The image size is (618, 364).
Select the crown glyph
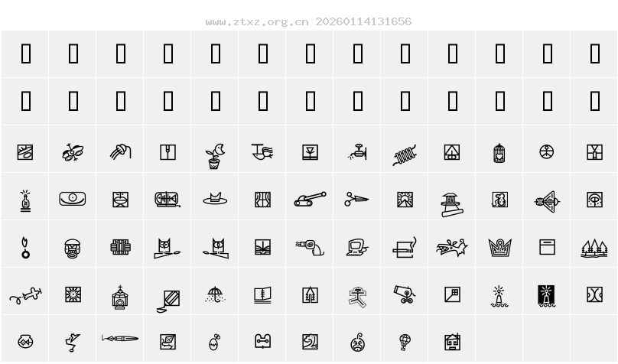tap(499, 248)
